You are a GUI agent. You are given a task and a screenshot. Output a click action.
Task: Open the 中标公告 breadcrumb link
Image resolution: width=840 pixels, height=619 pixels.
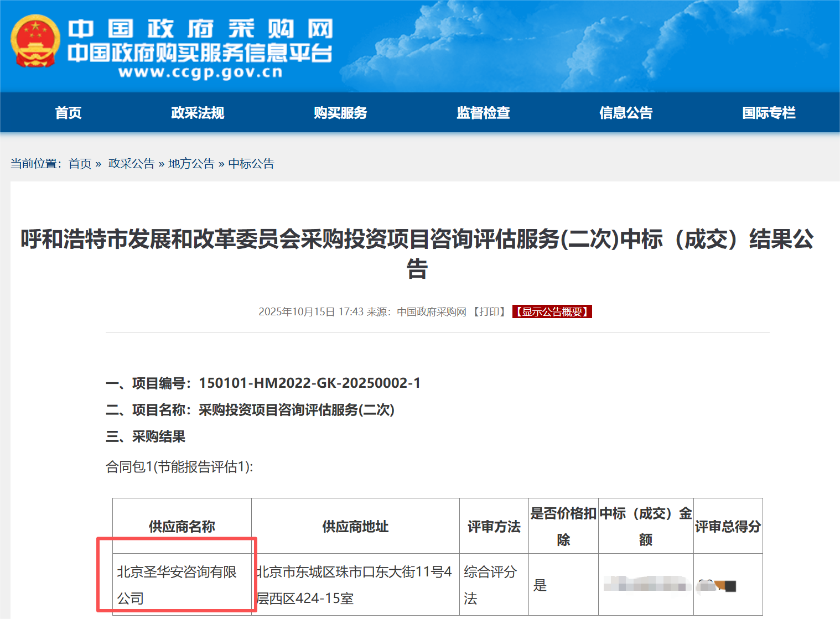point(251,164)
